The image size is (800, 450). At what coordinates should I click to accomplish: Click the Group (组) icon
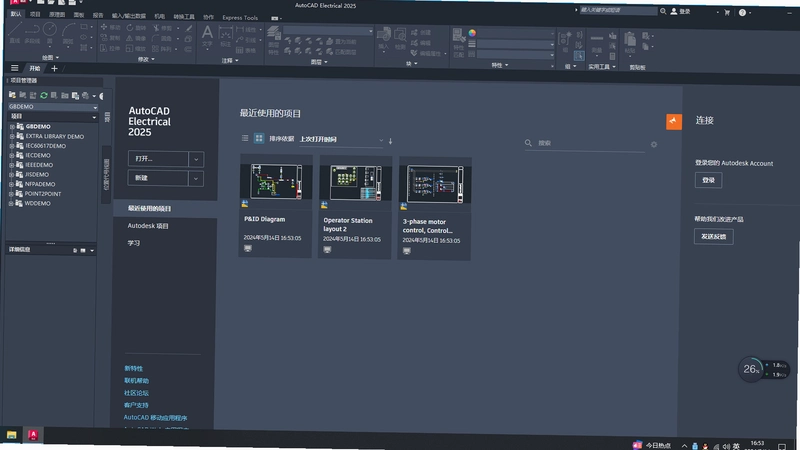[x=565, y=41]
